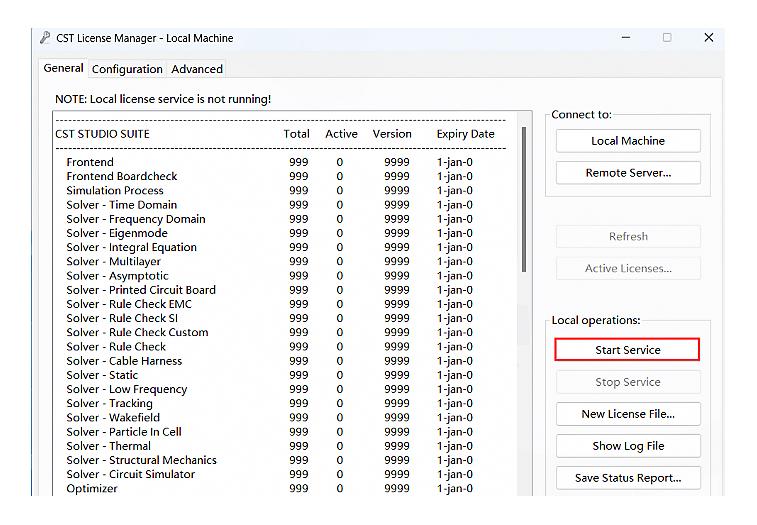Viewport: 757px width, 525px height.
Task: Select Solver - Tracking row
Action: click(269, 403)
